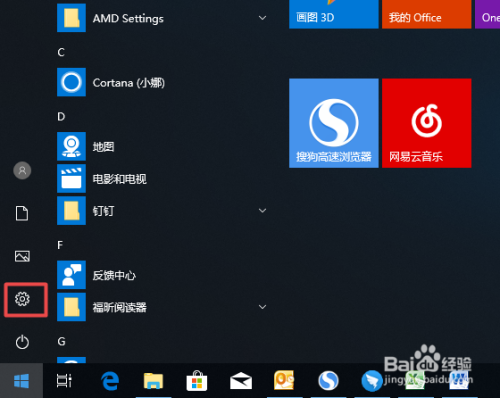
Task: Click the letter F section header
Action: (x=60, y=245)
